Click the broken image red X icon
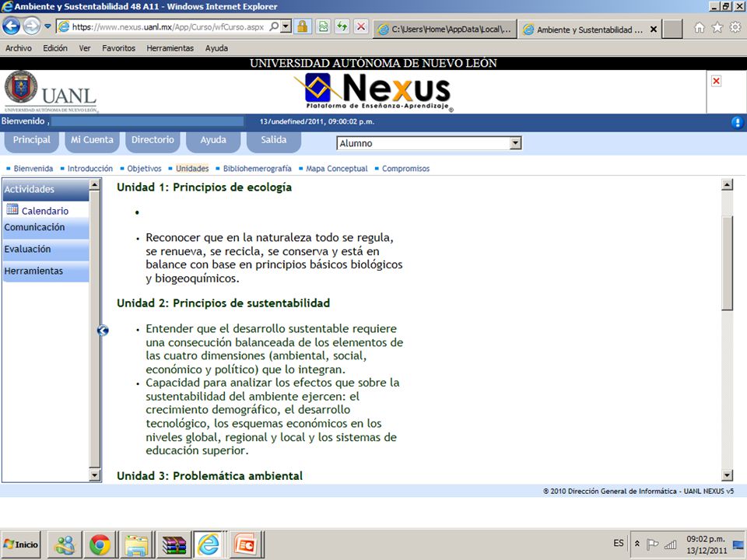This screenshot has height=560, width=747. (x=716, y=81)
